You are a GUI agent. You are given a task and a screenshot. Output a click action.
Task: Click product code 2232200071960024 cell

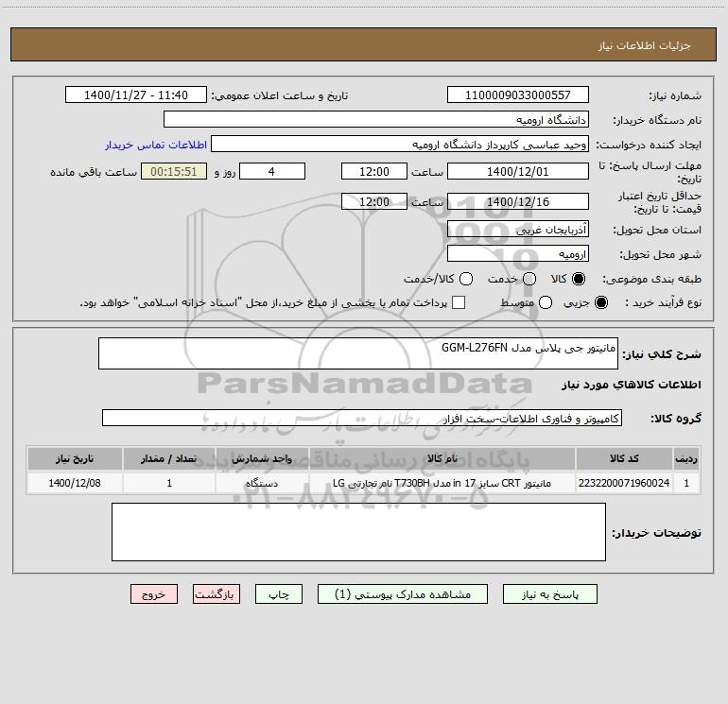click(x=624, y=483)
